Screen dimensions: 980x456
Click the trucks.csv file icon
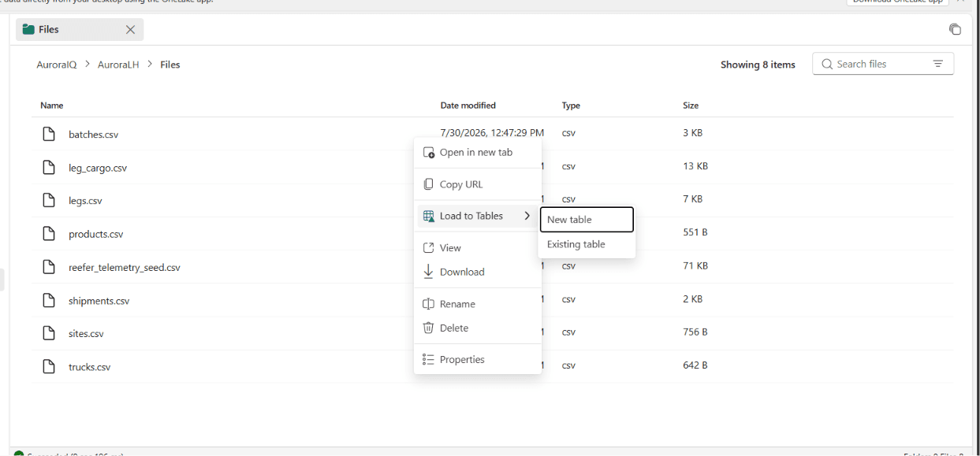point(49,367)
